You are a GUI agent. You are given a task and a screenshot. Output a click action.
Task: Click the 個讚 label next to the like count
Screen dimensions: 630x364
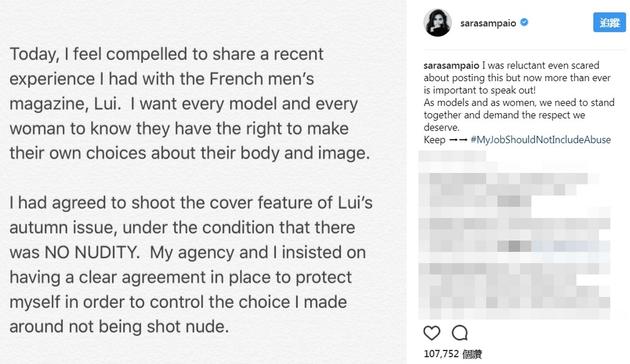pyautogui.click(x=472, y=354)
